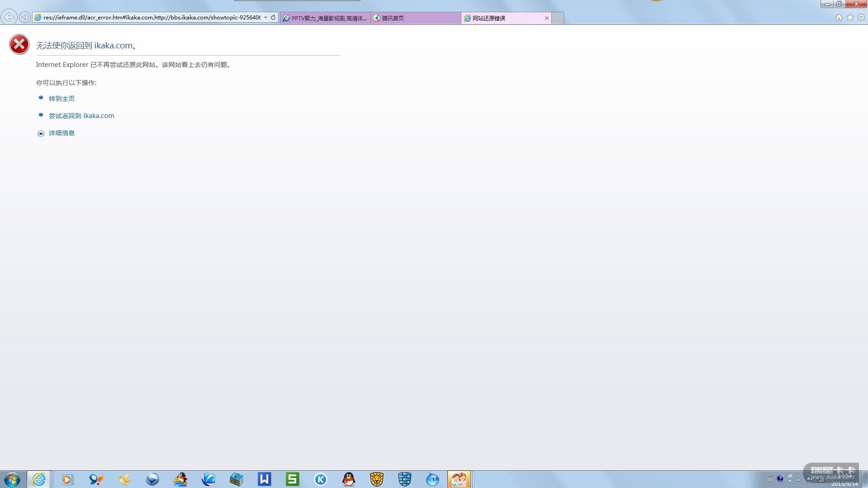The image size is (868, 488).
Task: Open the blue sphere arrow taskbar icon
Action: click(152, 479)
